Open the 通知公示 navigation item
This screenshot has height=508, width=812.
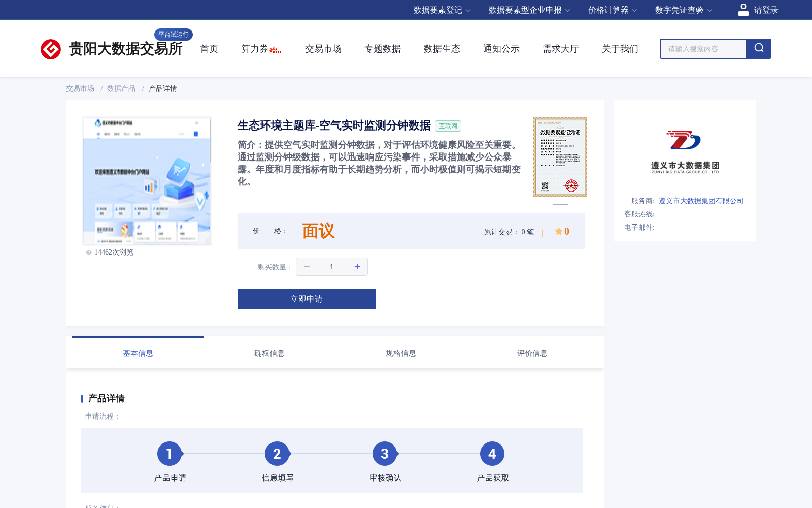(x=501, y=49)
